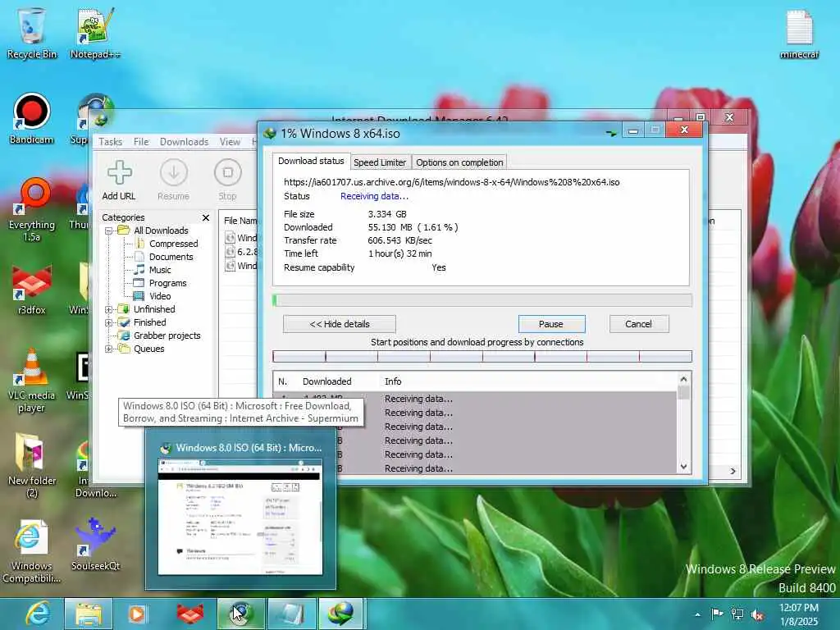Expand the Unfinished category node
Viewport: 840px width, 630px height.
(108, 309)
